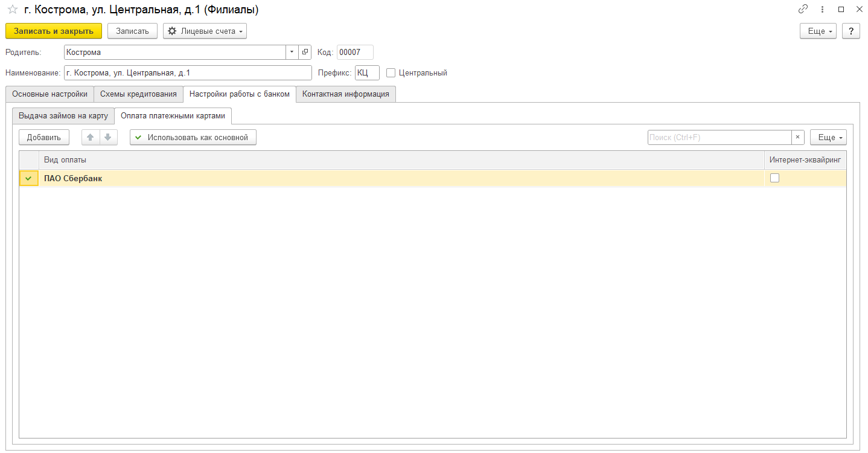Select the ПАО Сбербанк row
Screen dimensions: 868x453
click(432, 178)
